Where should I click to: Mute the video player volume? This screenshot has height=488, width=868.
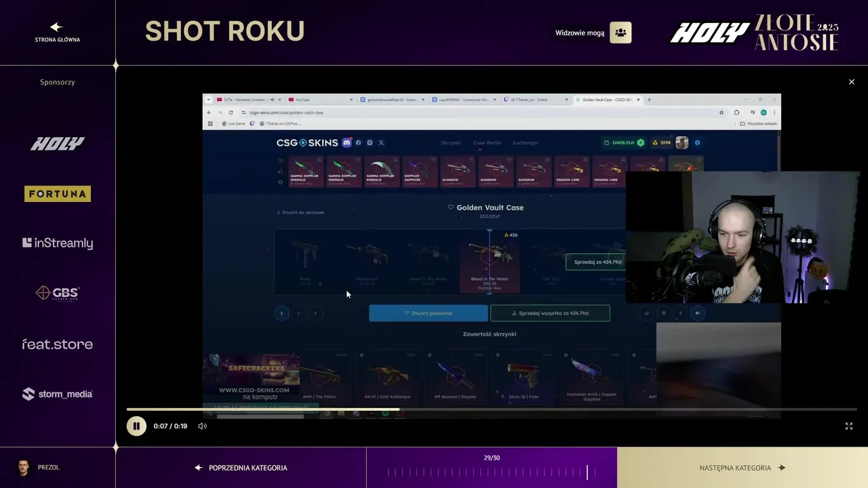202,426
